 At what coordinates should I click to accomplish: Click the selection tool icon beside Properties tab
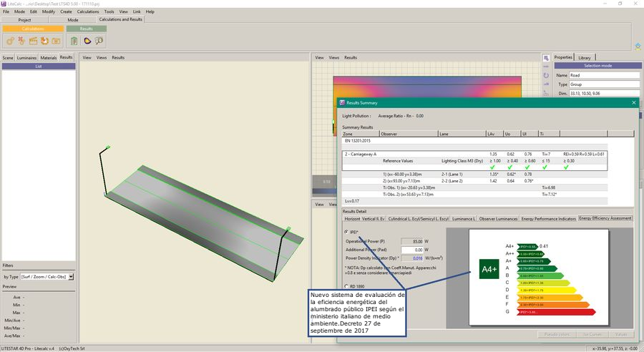point(546,57)
